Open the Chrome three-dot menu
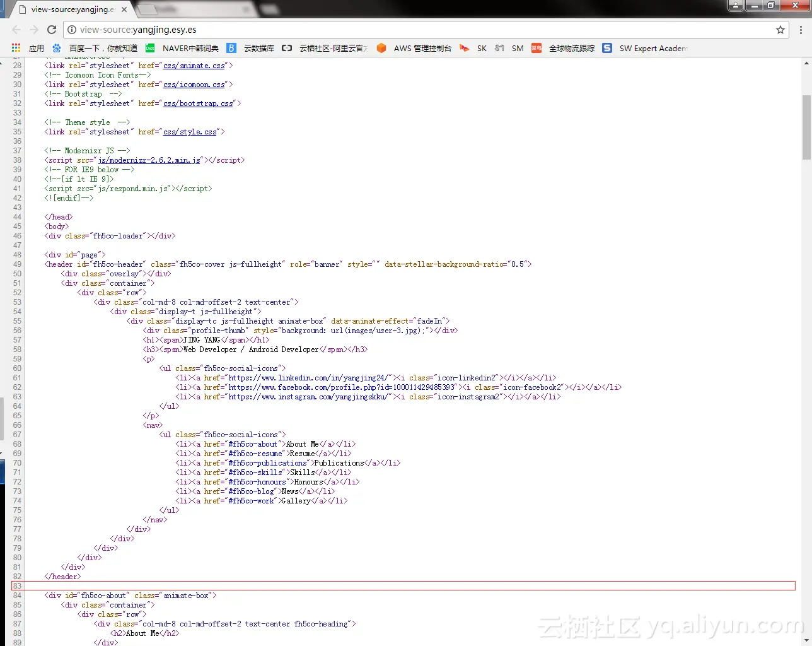The height and width of the screenshot is (646, 812). click(x=801, y=30)
